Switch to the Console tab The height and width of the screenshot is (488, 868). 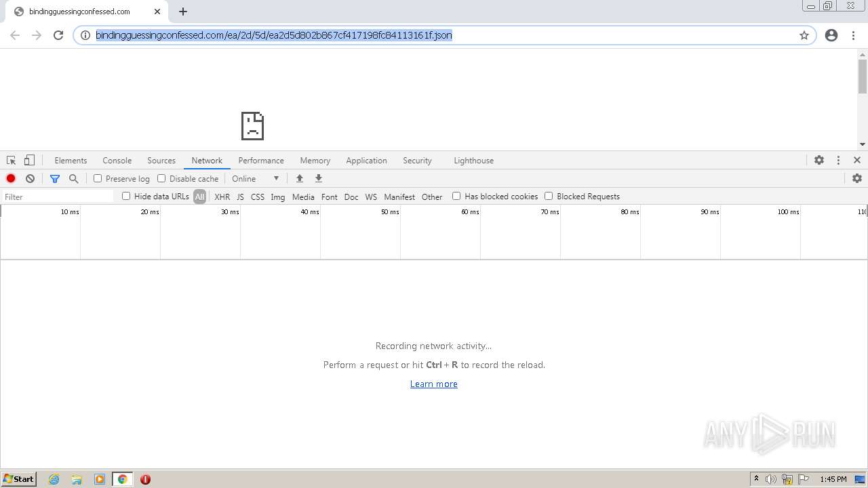(x=117, y=161)
